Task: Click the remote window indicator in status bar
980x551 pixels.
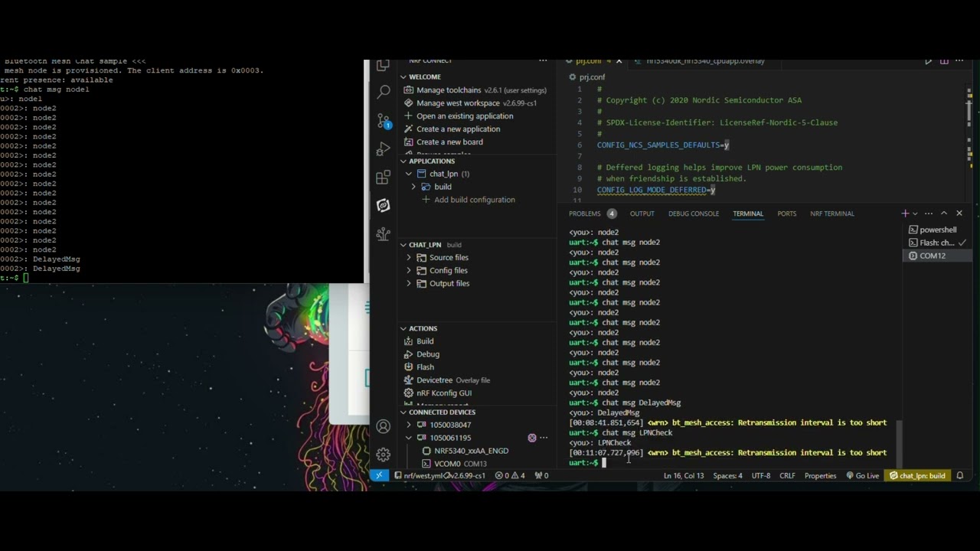Action: 379,475
